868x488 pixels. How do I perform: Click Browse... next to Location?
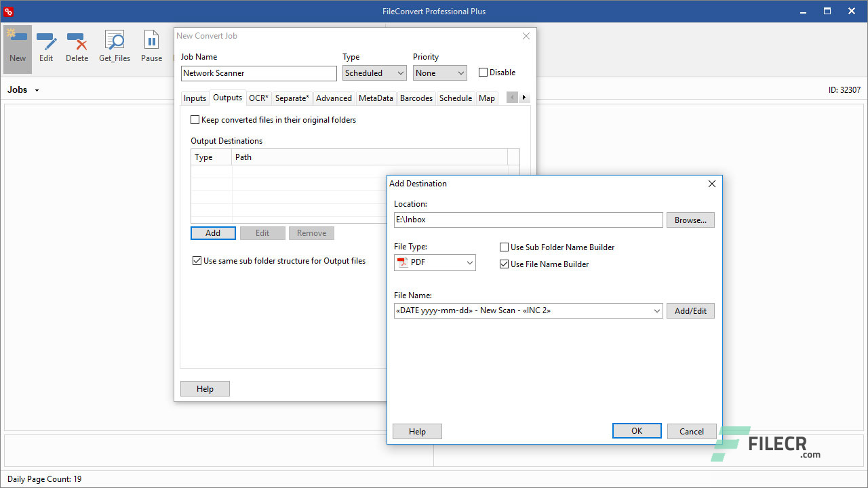coord(690,220)
